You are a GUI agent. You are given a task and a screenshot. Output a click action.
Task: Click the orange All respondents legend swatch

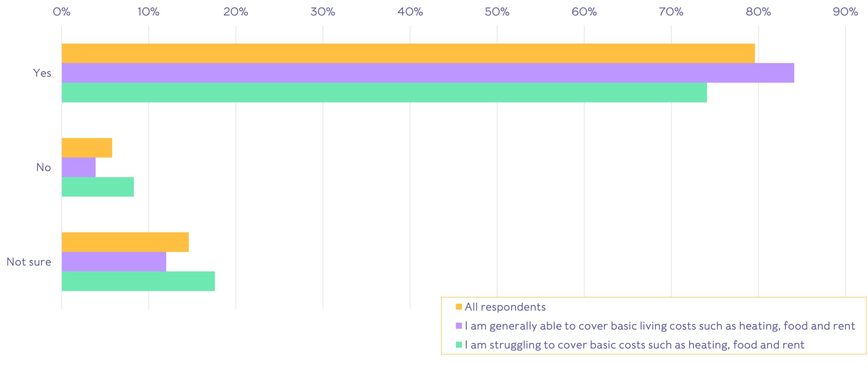point(459,307)
